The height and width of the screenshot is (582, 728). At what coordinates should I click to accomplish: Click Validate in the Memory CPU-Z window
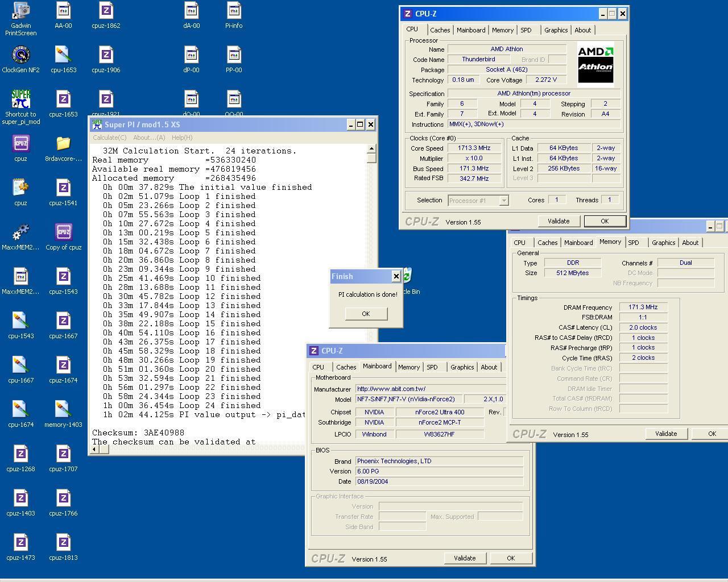(666, 434)
